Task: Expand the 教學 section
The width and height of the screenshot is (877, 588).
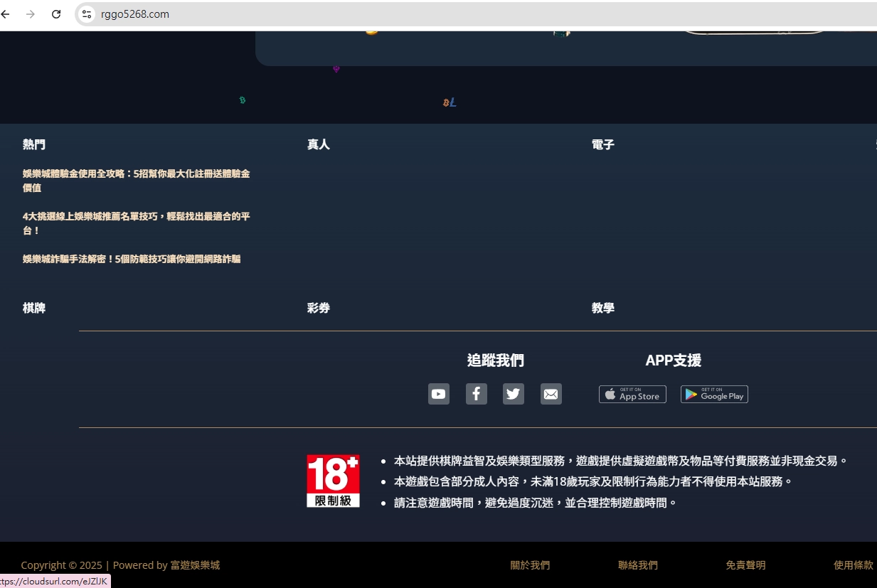Action: coord(602,308)
